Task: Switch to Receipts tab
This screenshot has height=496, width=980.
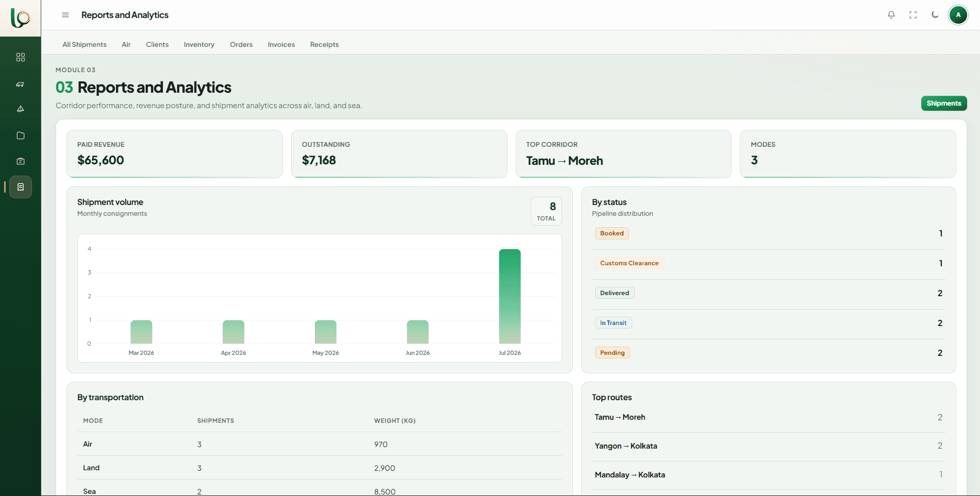Action: [325, 45]
